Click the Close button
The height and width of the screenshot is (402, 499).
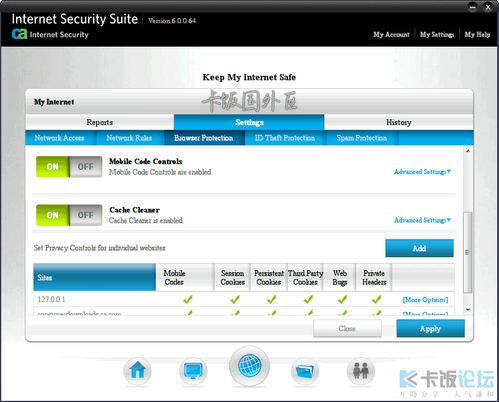click(x=347, y=329)
